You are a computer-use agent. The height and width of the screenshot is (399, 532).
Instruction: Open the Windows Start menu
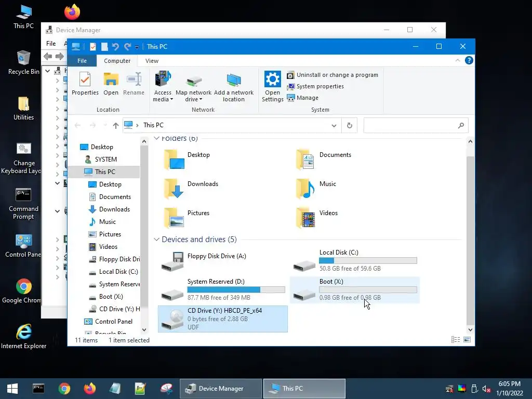pos(12,389)
